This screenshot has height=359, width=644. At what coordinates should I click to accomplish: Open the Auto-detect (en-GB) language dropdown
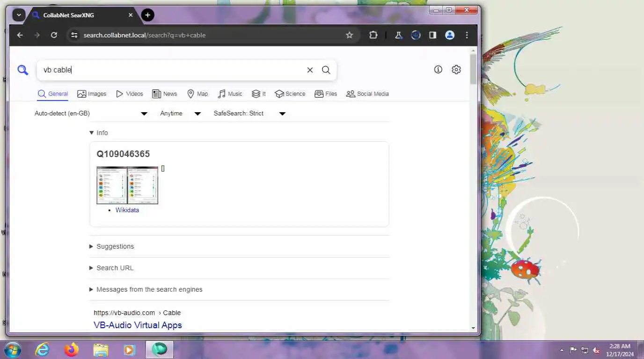[91, 114]
